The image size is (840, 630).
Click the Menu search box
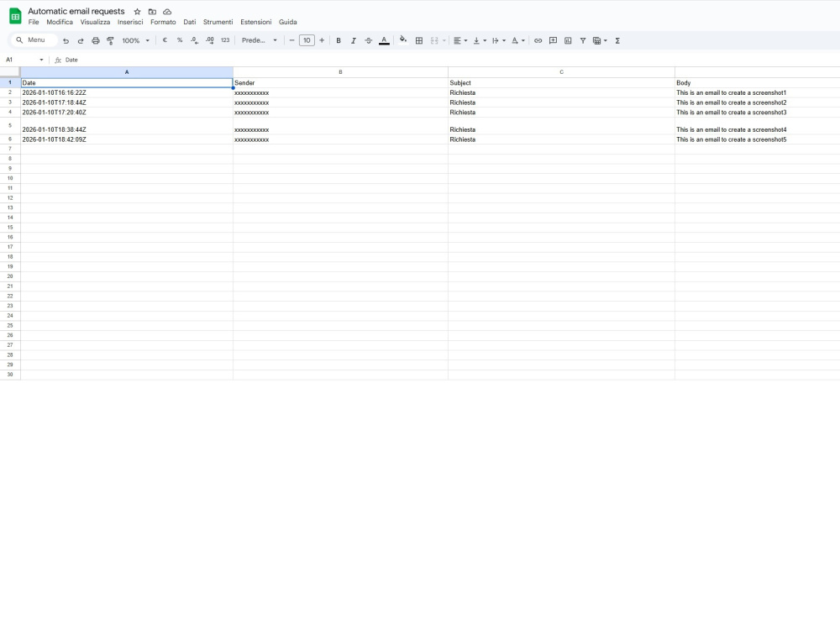click(x=34, y=40)
